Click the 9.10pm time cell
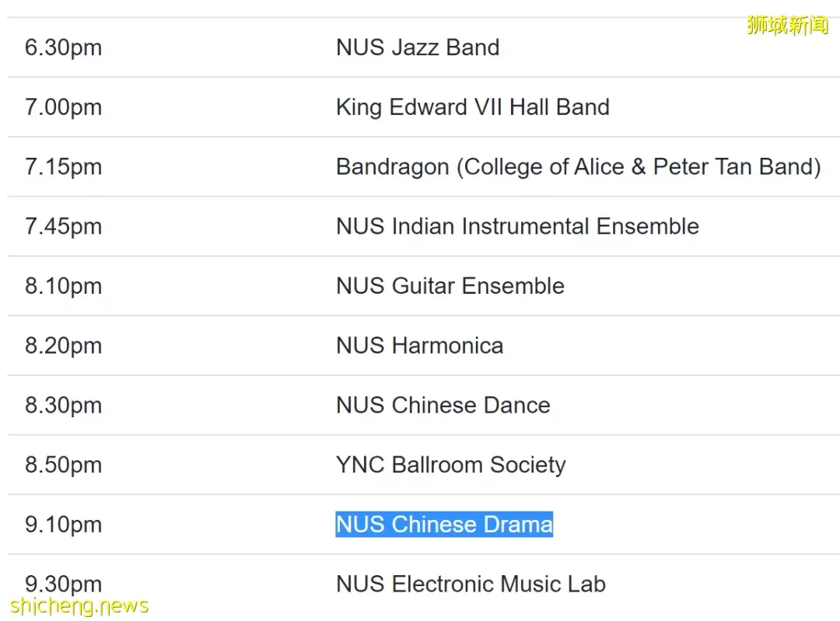 [x=63, y=525]
